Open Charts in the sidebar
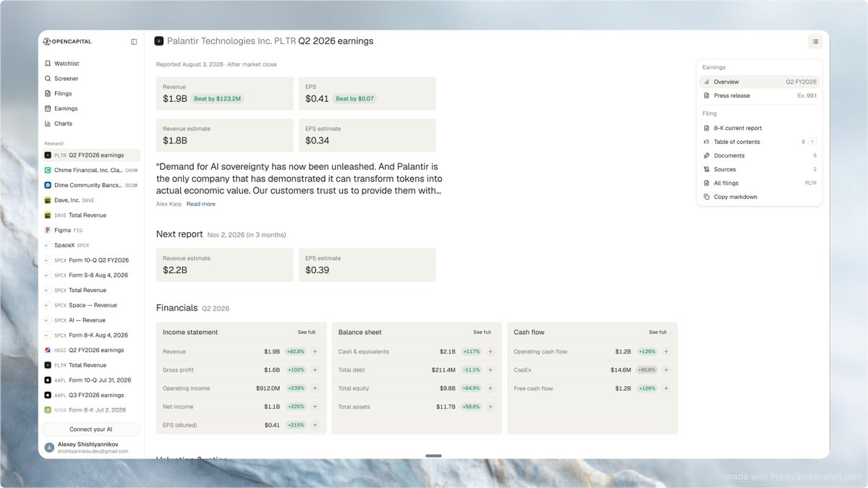Screen dimensions: 868x488 coord(90,124)
